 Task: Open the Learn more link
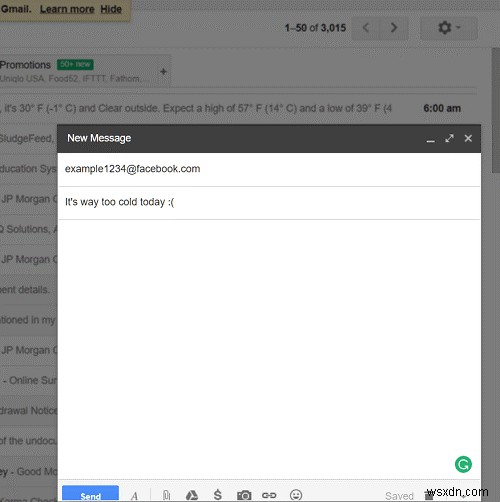coord(67,9)
